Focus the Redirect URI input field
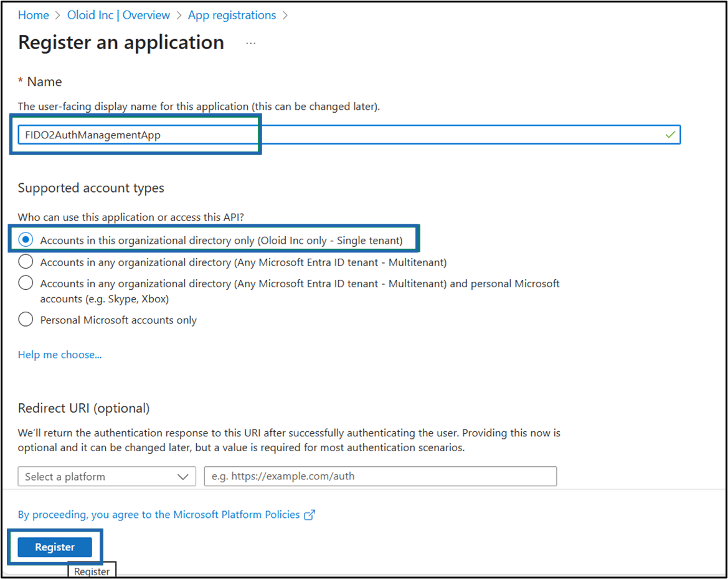Viewport: 728px width, 579px height. [381, 476]
